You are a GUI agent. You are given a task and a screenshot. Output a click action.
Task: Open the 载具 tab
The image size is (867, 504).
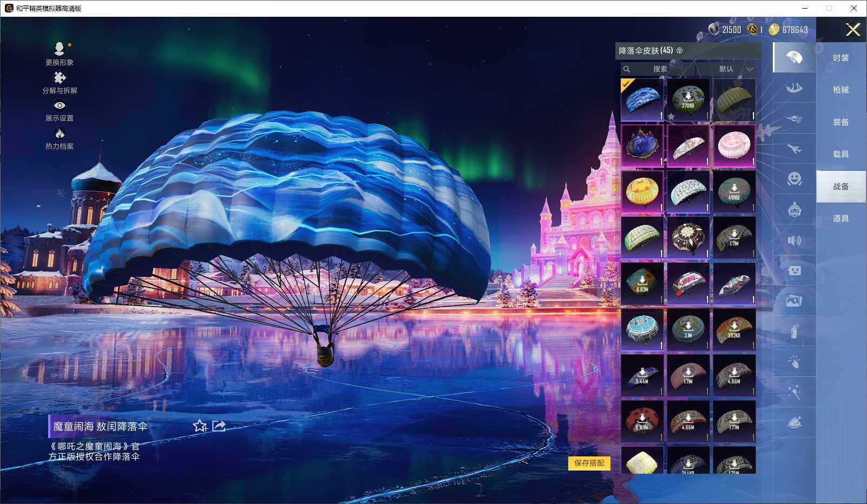click(x=840, y=154)
